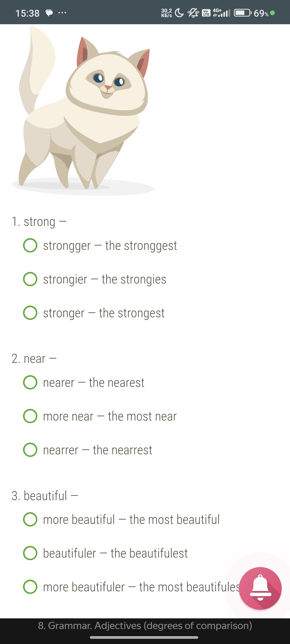Tap the 4G+ signal strength icon
This screenshot has height=644, width=290.
pyautogui.click(x=221, y=13)
